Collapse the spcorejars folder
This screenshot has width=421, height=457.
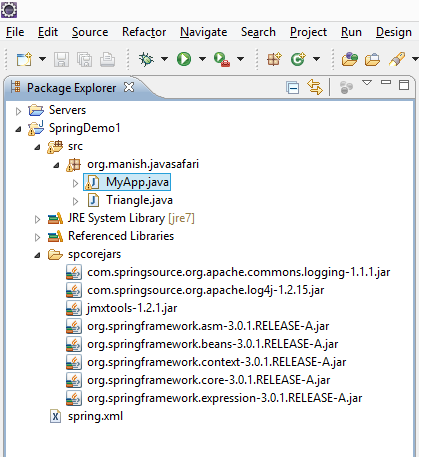click(37, 255)
